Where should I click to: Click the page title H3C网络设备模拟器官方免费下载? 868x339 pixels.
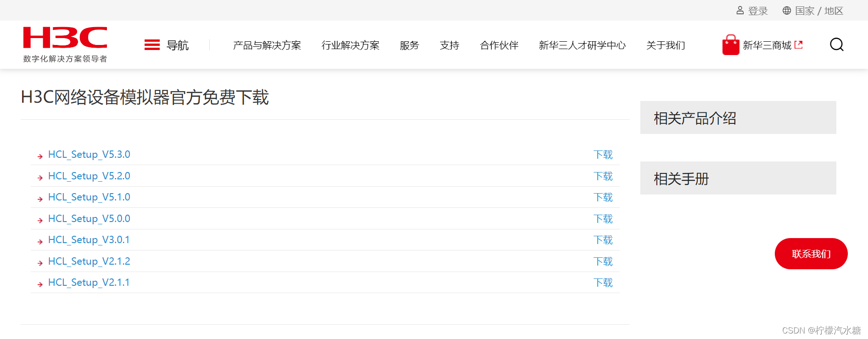coord(145,97)
